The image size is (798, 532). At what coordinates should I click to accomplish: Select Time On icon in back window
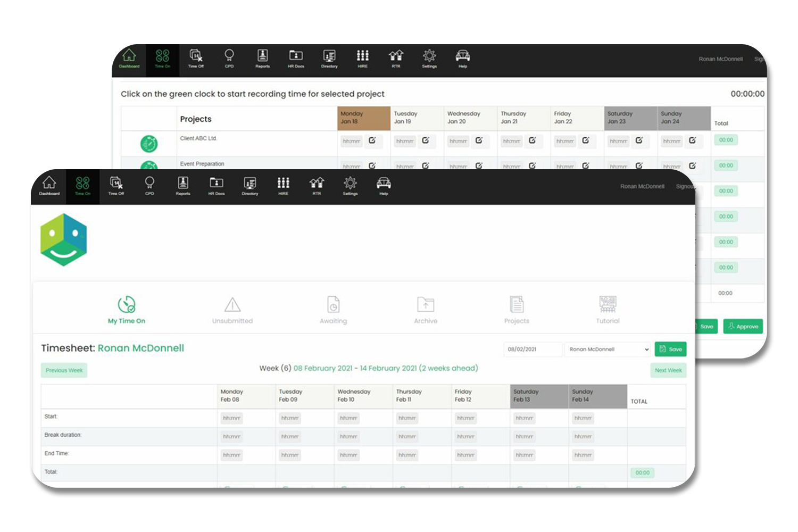[x=163, y=59]
